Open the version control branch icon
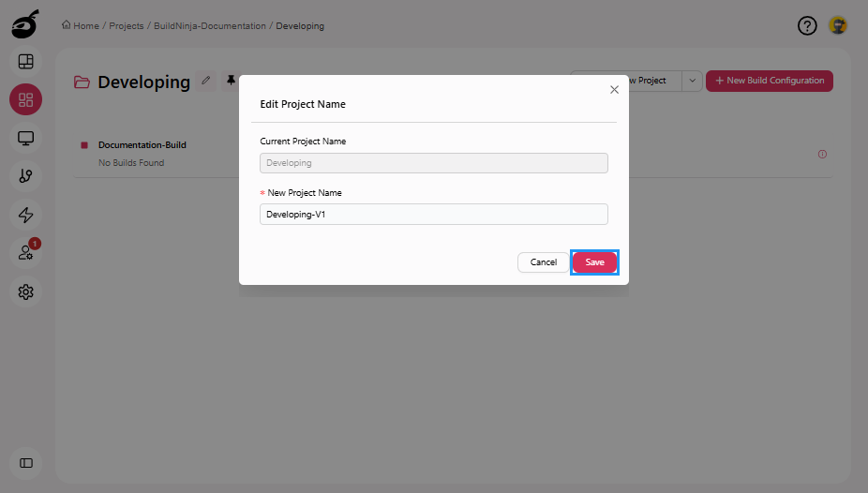 25,176
